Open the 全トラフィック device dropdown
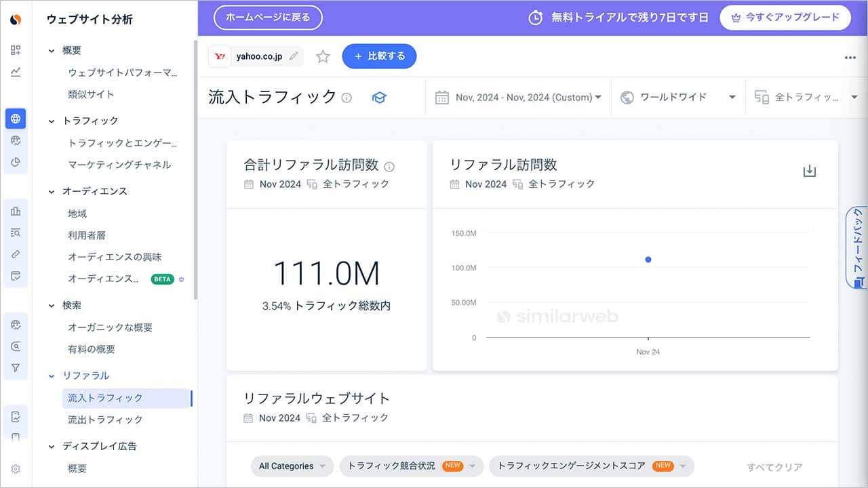 (x=806, y=98)
